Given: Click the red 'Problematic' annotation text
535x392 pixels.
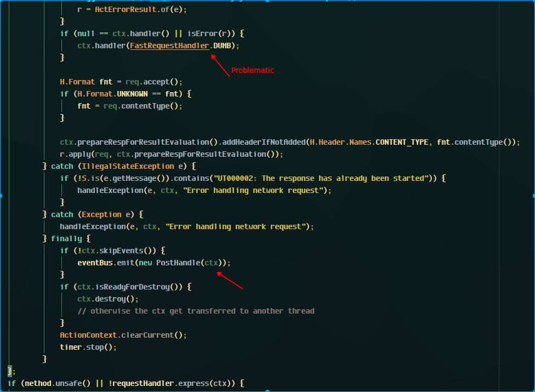Looking at the screenshot, I should 252,70.
